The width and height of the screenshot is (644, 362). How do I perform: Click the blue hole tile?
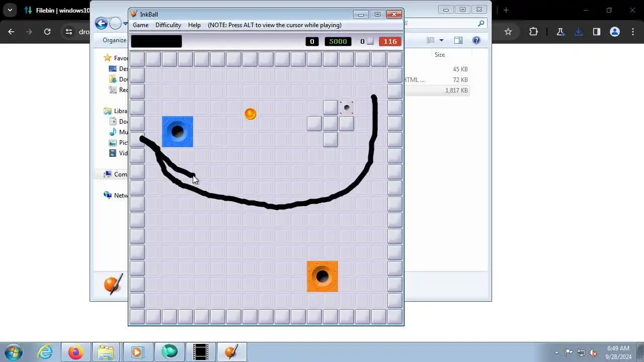point(178,132)
